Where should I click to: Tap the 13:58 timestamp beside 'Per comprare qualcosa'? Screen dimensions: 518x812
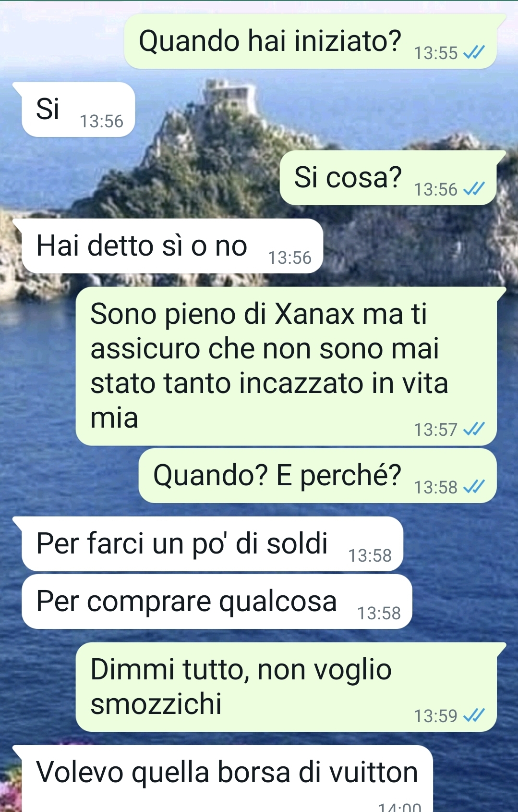(x=379, y=613)
